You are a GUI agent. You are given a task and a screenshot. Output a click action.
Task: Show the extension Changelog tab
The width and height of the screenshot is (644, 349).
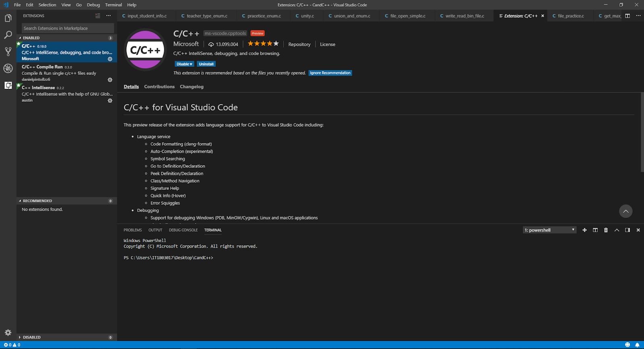click(x=192, y=86)
